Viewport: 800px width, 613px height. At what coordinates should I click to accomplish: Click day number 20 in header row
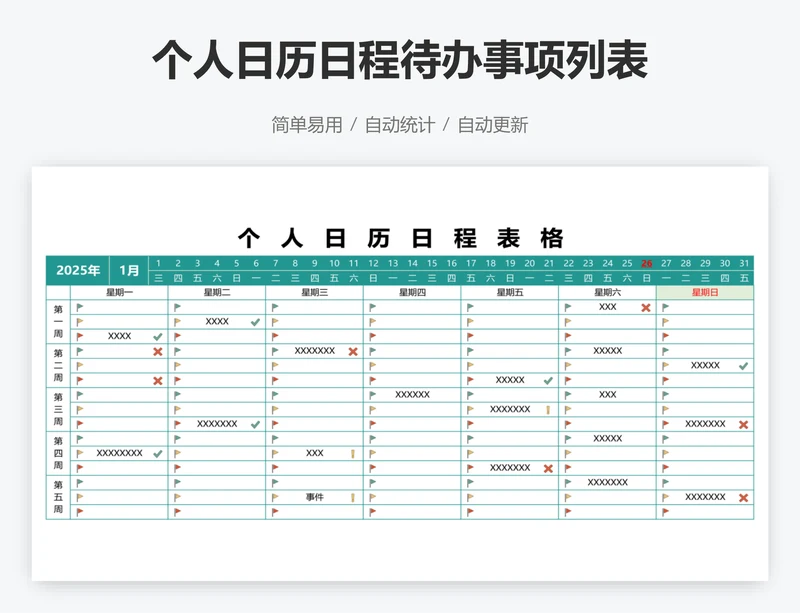pos(530,263)
